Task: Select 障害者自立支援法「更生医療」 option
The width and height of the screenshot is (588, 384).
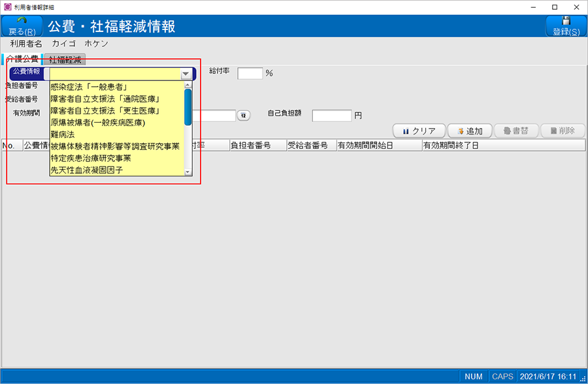Action: click(106, 110)
